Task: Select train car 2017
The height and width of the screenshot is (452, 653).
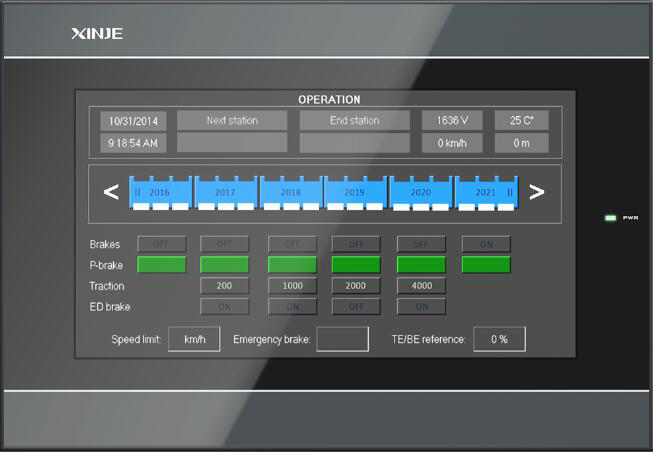Action: pyautogui.click(x=225, y=191)
